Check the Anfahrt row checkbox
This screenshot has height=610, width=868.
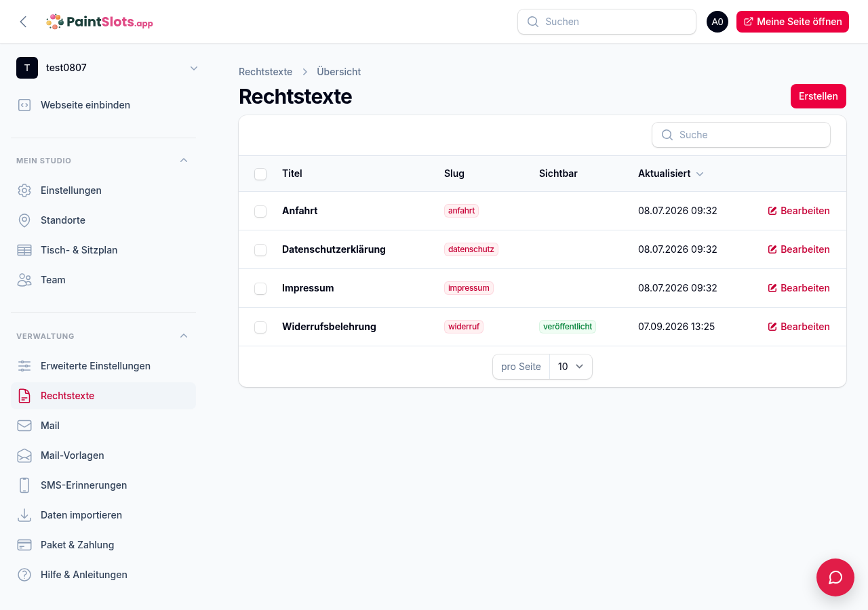click(x=260, y=211)
